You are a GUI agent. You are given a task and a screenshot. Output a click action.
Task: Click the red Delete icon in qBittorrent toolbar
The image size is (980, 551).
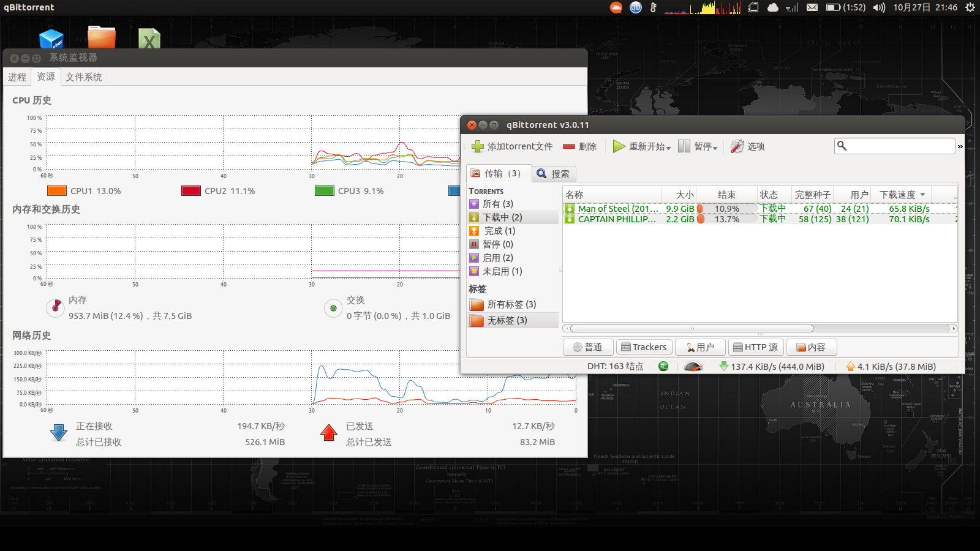[569, 147]
